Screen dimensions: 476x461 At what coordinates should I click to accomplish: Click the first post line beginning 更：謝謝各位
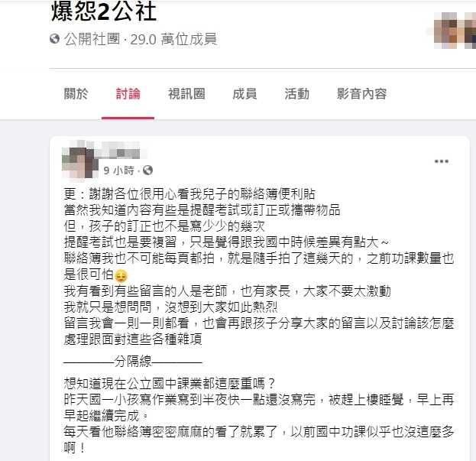pyautogui.click(x=189, y=193)
